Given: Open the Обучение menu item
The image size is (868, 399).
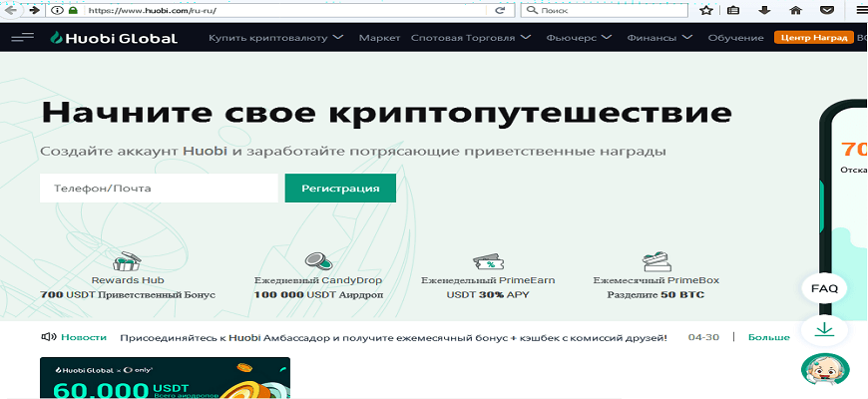Looking at the screenshot, I should coord(735,38).
